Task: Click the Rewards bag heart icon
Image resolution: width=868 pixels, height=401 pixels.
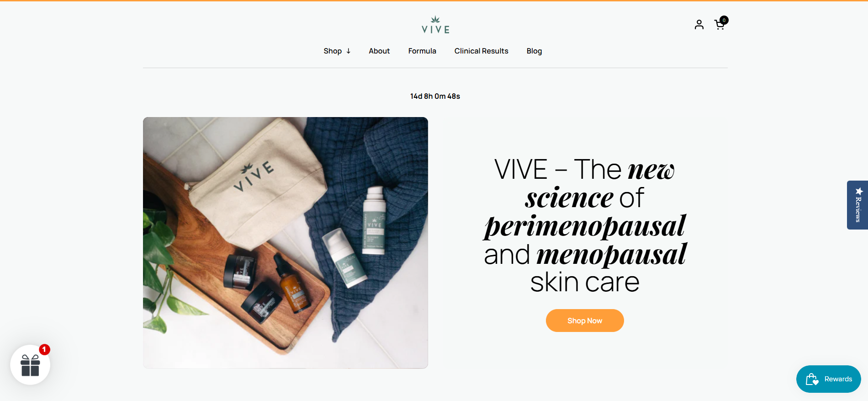Action: point(812,379)
